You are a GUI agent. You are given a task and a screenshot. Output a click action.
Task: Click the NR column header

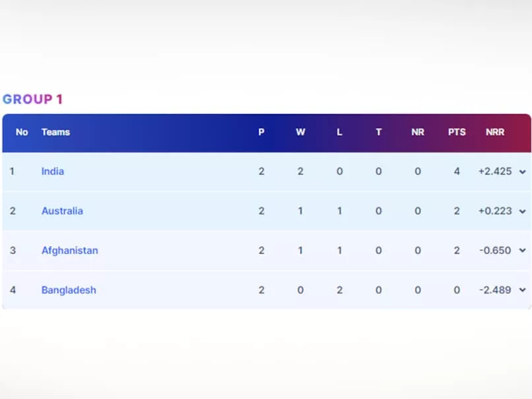pos(418,132)
